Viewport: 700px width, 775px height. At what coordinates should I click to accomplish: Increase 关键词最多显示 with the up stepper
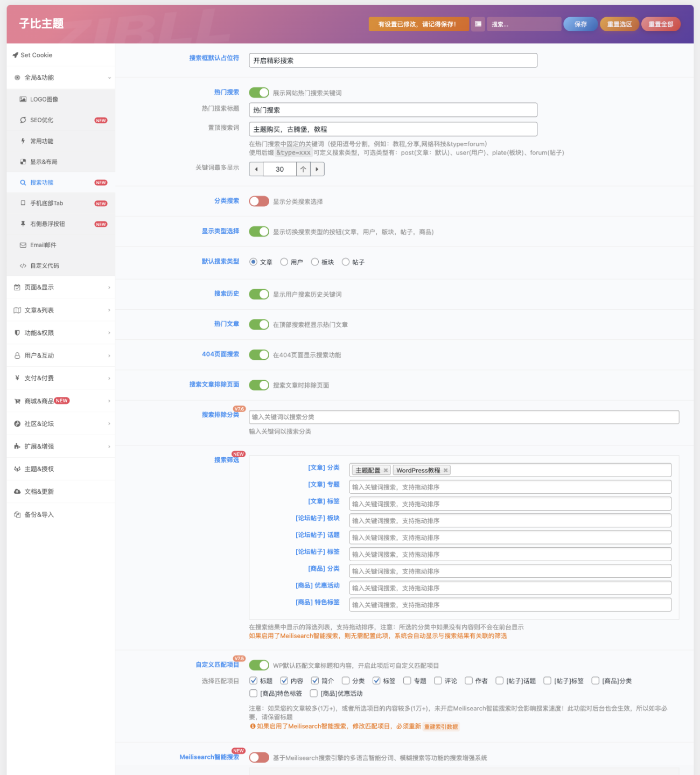tap(303, 169)
